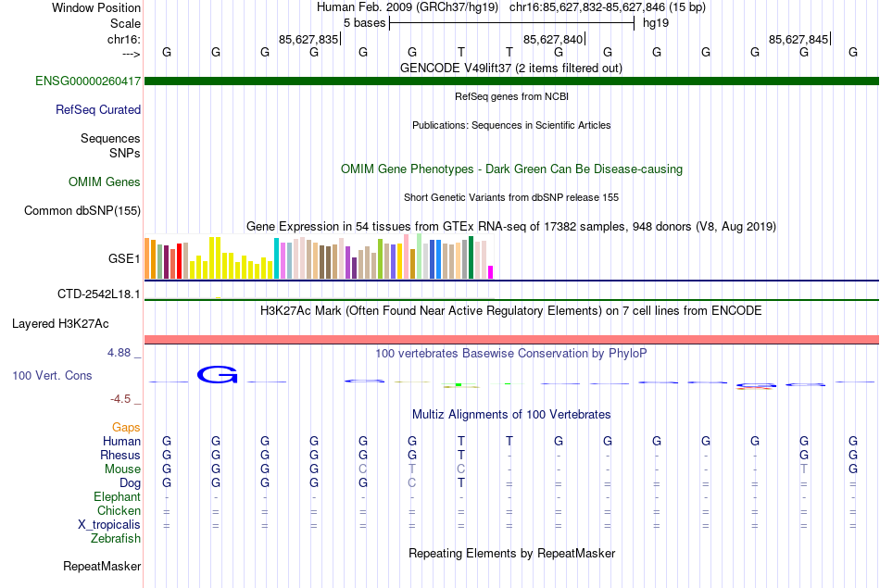Image resolution: width=880 pixels, height=588 pixels.
Task: Click the sequence direction arrow --->
Action: pyautogui.click(x=131, y=54)
